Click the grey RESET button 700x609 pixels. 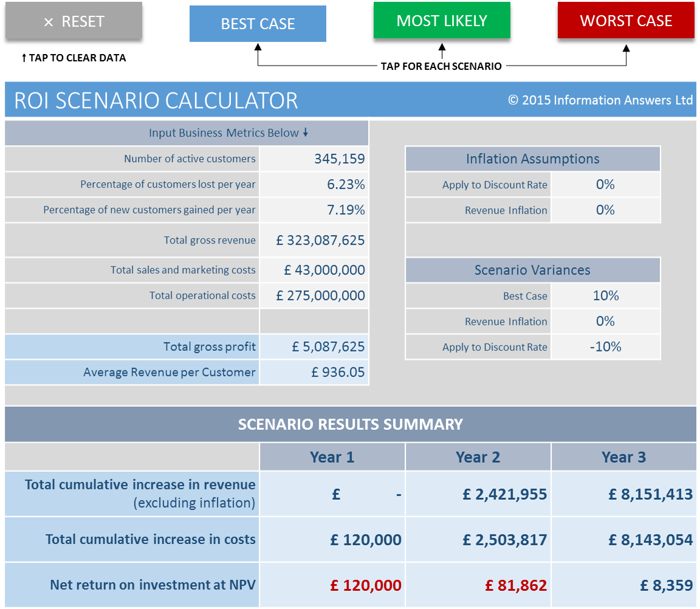74,21
